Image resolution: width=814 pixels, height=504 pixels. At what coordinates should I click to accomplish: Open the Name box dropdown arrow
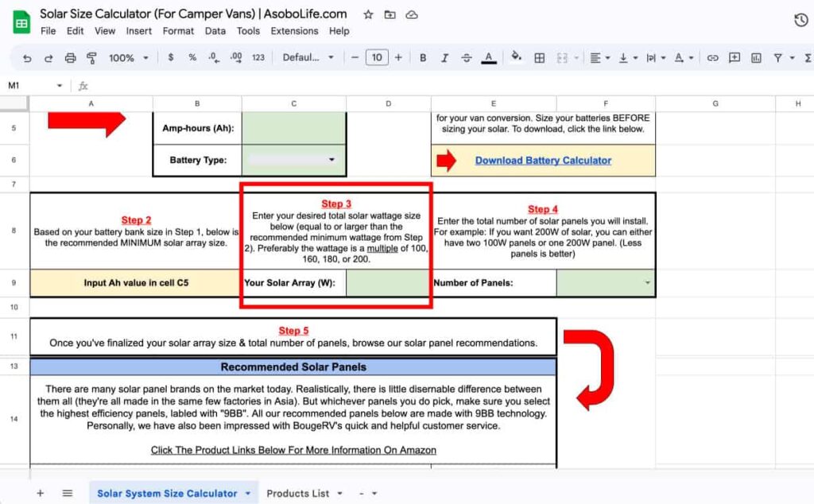pyautogui.click(x=60, y=86)
